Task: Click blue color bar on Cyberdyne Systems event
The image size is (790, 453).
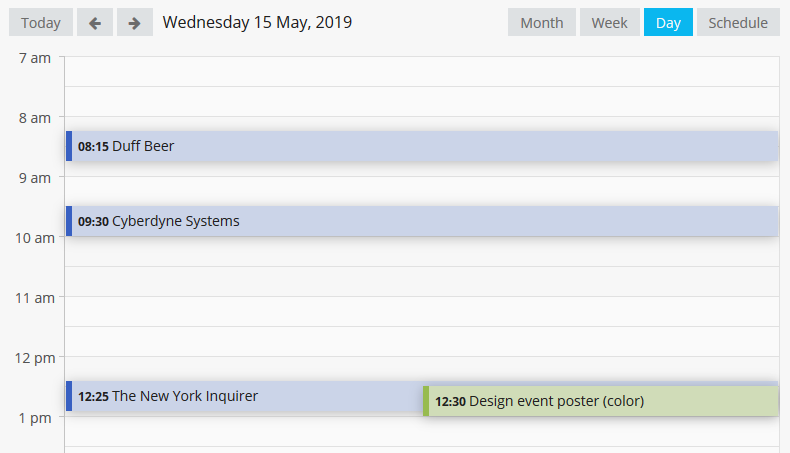Action: coord(69,221)
